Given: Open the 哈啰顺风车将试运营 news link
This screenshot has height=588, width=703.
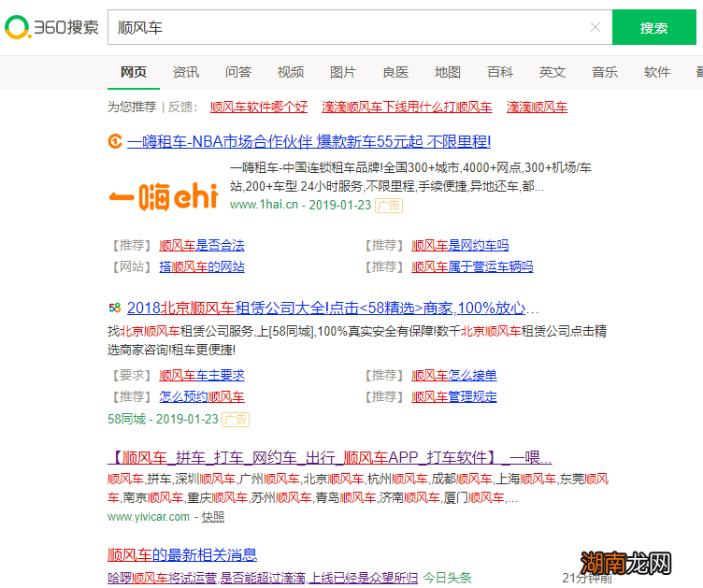Looking at the screenshot, I should pyautogui.click(x=263, y=578).
